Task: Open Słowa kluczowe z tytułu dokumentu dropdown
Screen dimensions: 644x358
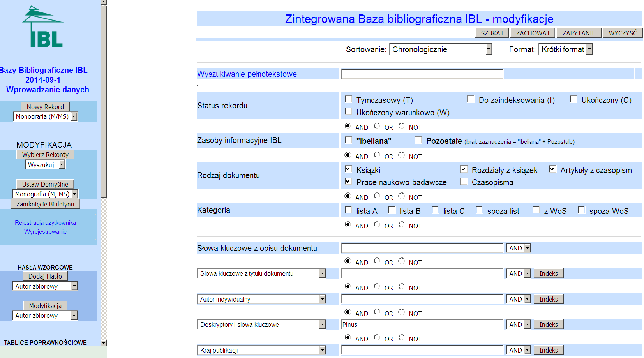Action: pyautogui.click(x=261, y=274)
